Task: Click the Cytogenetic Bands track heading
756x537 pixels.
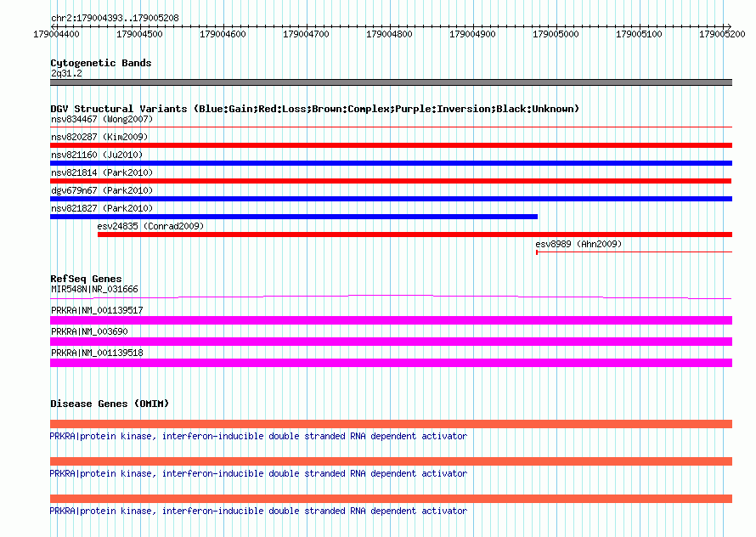Action: point(101,63)
